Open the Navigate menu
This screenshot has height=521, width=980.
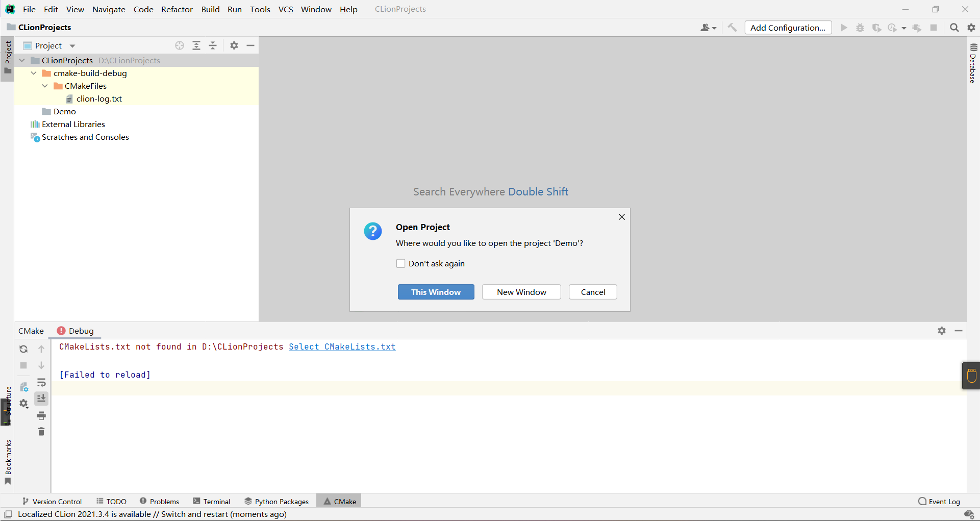(109, 9)
